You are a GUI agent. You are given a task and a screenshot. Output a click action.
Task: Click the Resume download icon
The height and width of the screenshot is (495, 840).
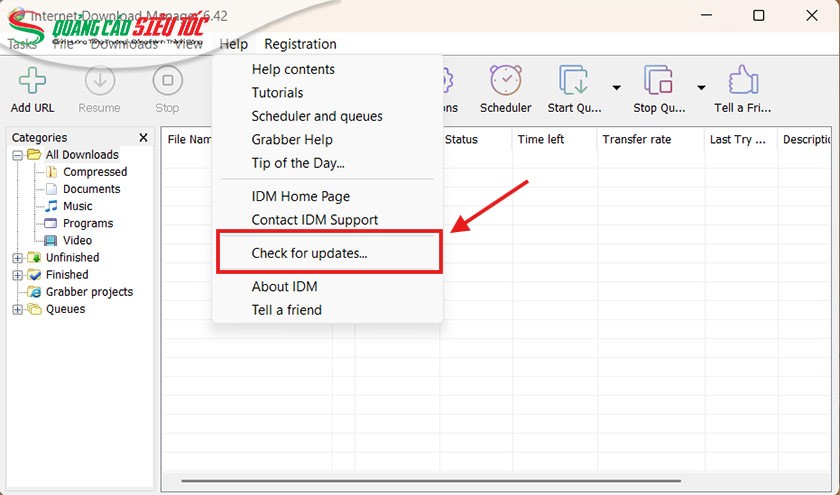(99, 82)
